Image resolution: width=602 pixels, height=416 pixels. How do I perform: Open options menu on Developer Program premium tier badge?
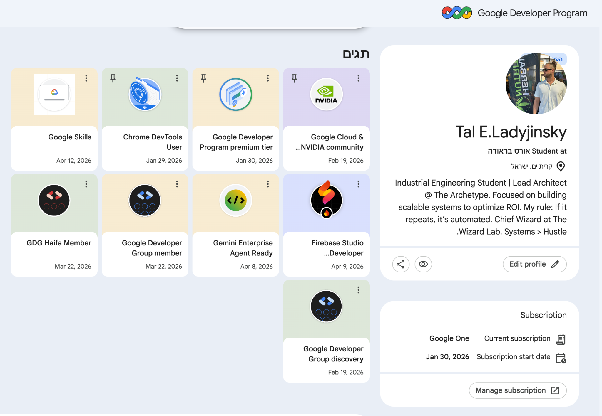click(268, 78)
